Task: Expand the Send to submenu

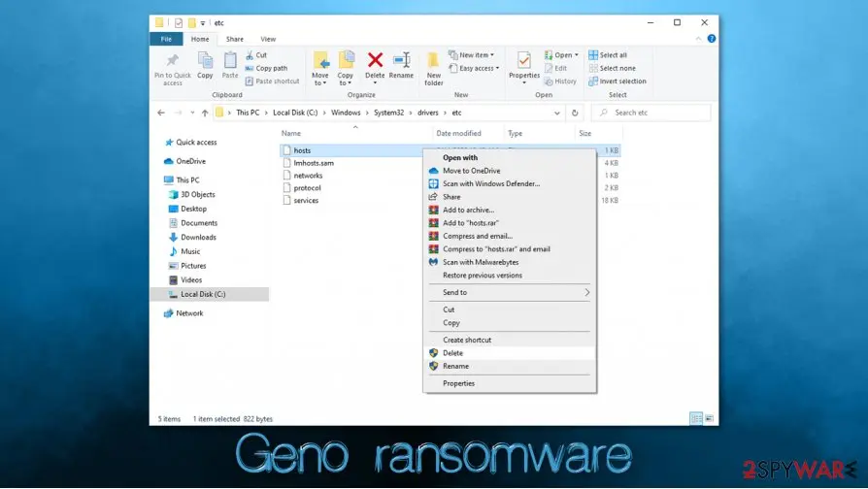Action: click(x=510, y=293)
